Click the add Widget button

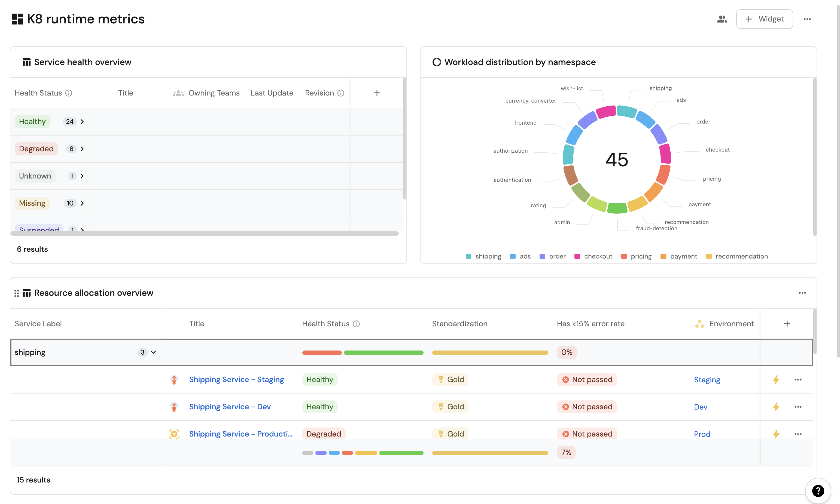(764, 19)
